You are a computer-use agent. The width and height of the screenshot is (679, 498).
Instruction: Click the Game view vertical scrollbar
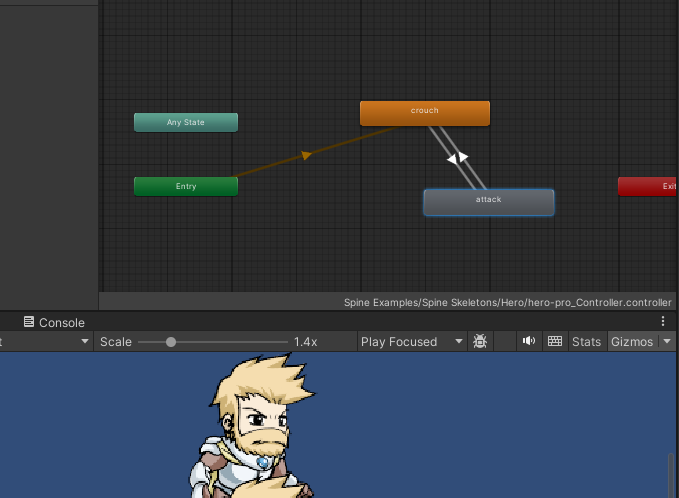pyautogui.click(x=670, y=475)
